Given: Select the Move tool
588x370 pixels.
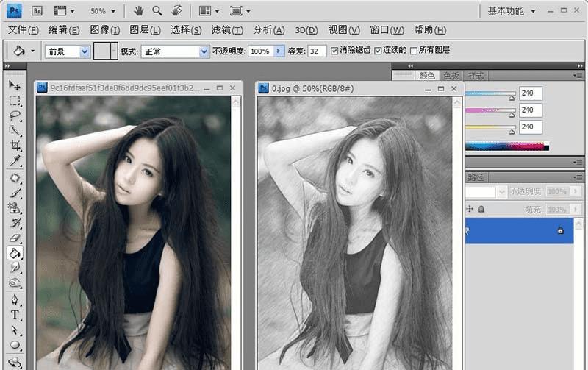Looking at the screenshot, I should [x=15, y=85].
